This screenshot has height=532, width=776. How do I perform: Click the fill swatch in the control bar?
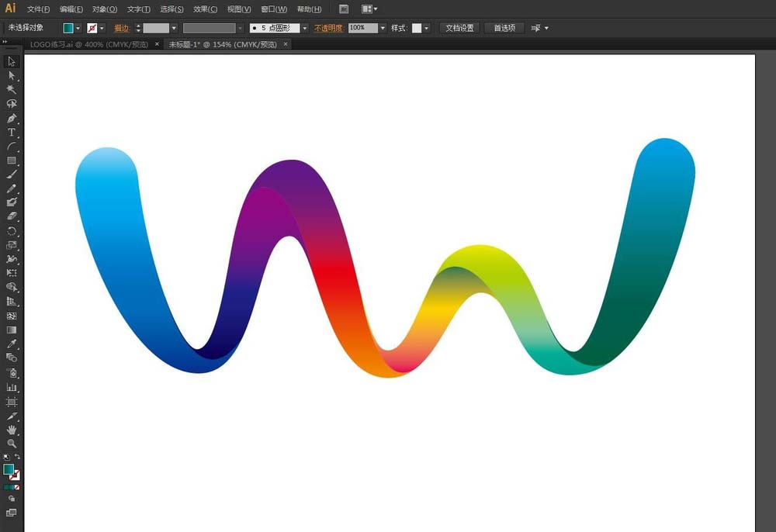[x=68, y=28]
